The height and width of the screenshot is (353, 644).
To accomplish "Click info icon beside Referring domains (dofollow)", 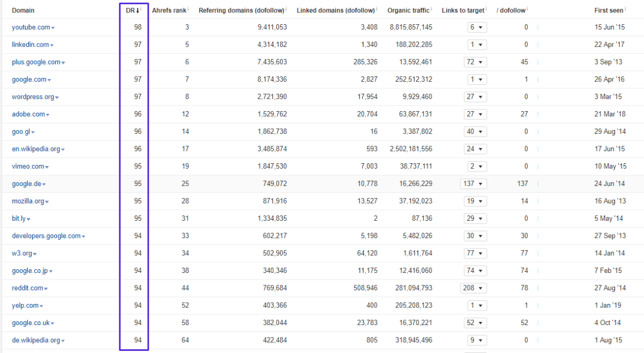I will (286, 9).
